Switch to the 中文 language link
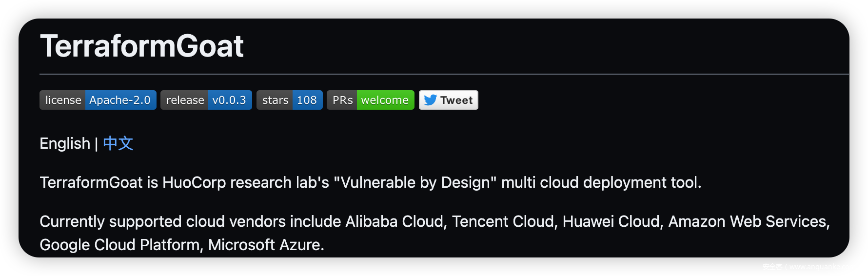868x276 pixels. tap(118, 143)
